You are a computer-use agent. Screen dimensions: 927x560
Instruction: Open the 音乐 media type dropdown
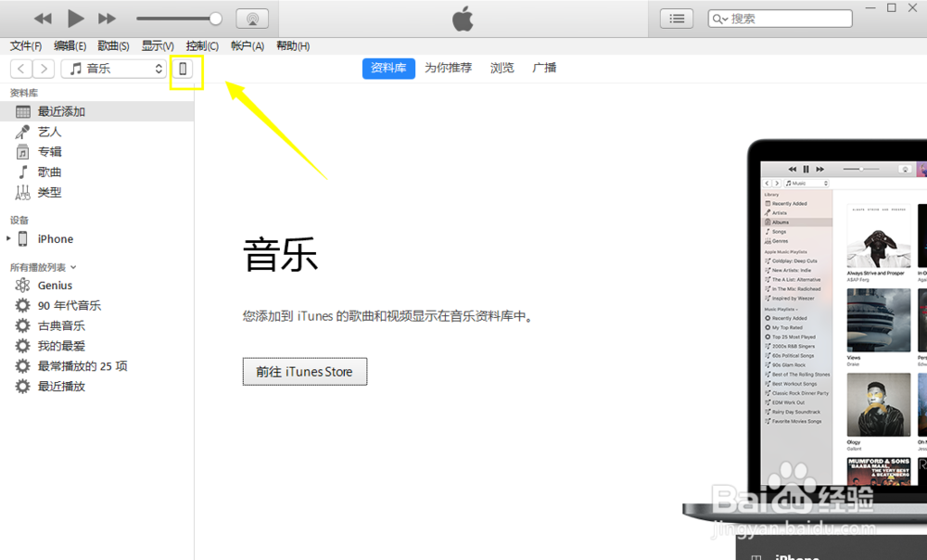coord(113,69)
